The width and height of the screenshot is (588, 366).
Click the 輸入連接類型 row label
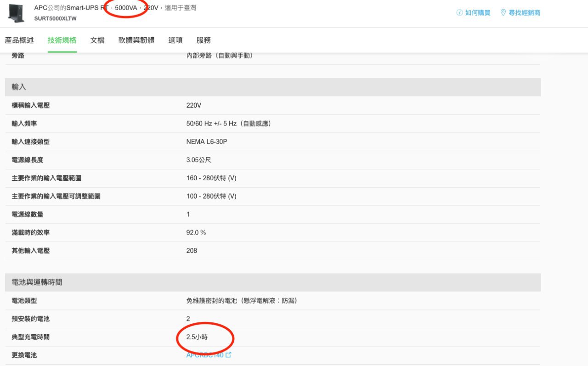coord(31,142)
